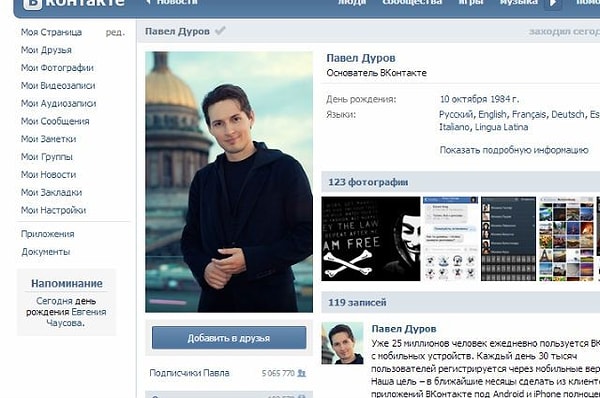Click the Добавить в друзья button

[x=229, y=338]
